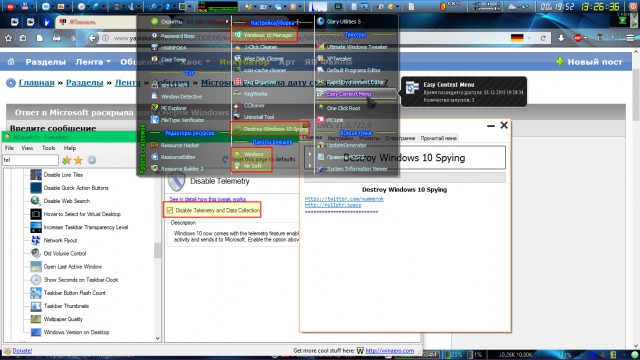Switch to Настройки tab in DWS window
Screen dimensions: 640x360
(x=340, y=138)
